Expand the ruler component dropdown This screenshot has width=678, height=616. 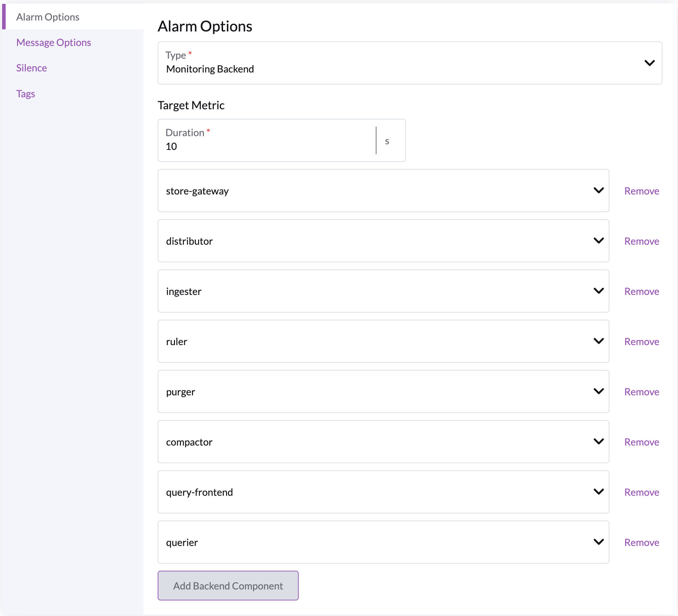pyautogui.click(x=383, y=341)
